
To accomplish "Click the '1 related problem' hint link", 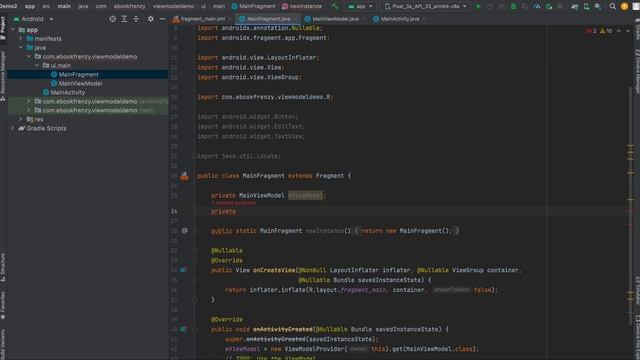I will coord(234,203).
